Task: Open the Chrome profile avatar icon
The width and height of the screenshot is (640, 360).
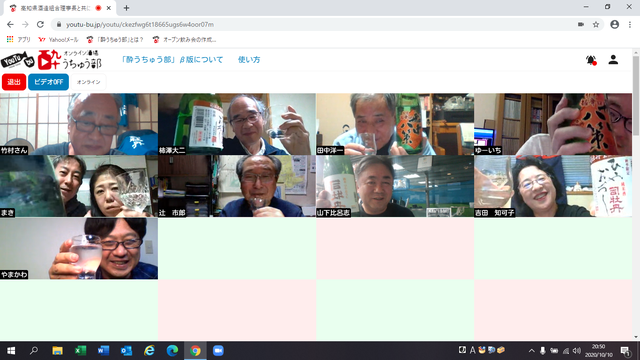Action: click(x=614, y=24)
